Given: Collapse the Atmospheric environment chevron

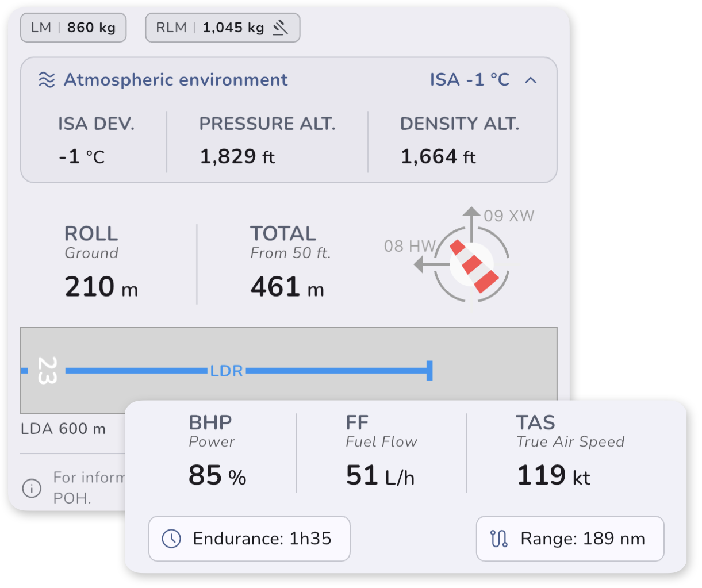Looking at the screenshot, I should (x=531, y=80).
